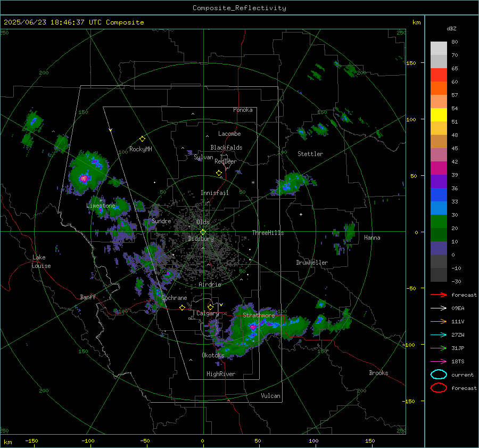Click the Airdrie city label
This screenshot has width=479, height=448.
[x=210, y=284]
